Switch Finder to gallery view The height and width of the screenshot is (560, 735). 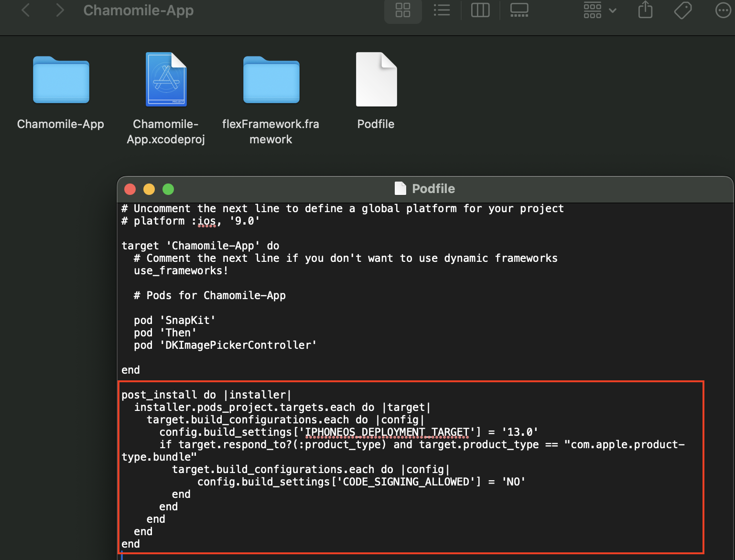pos(519,10)
